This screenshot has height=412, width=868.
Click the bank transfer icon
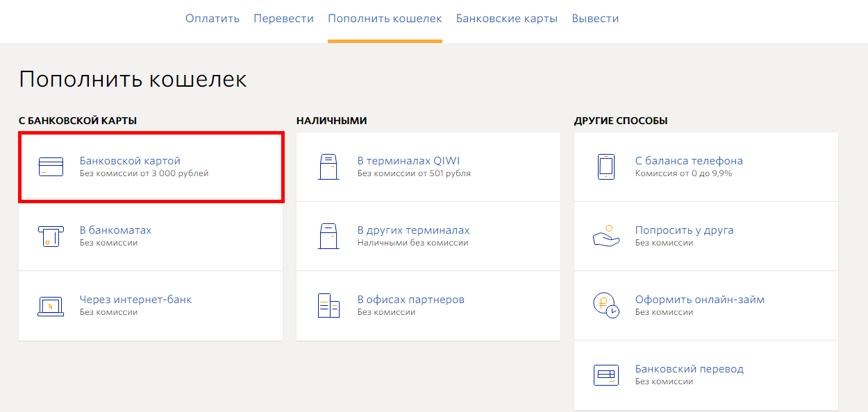pyautogui.click(x=606, y=375)
